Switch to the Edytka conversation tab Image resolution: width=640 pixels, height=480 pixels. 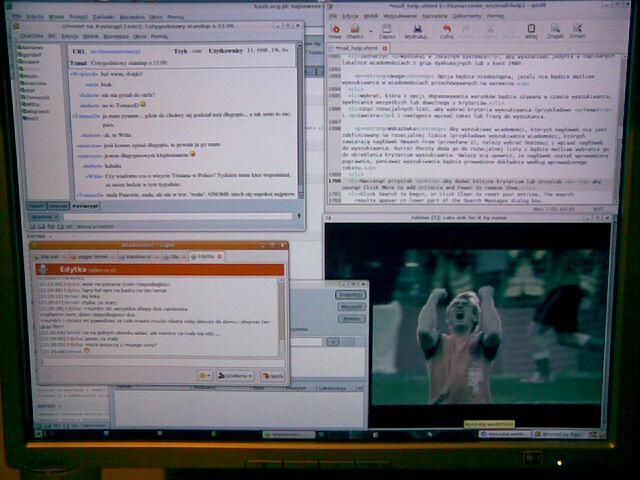[206, 256]
